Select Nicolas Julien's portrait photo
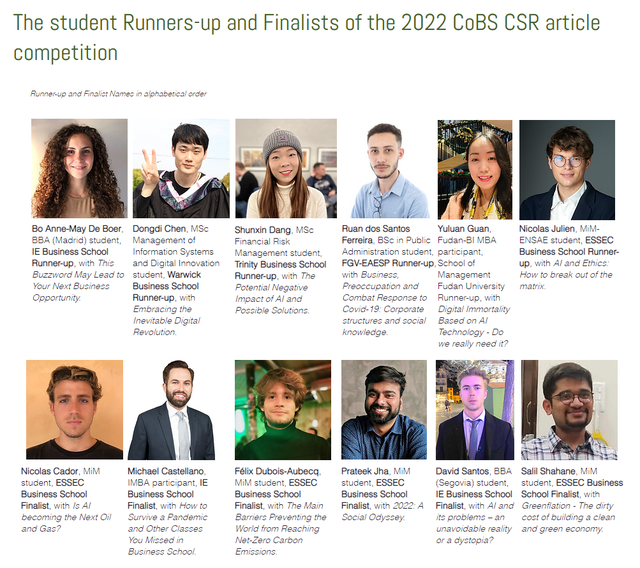 click(x=567, y=170)
